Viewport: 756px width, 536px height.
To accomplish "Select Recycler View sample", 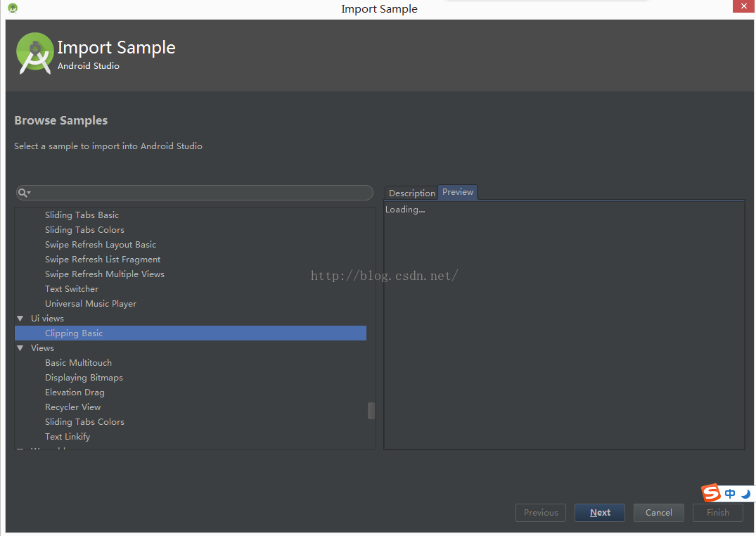I will (x=73, y=407).
